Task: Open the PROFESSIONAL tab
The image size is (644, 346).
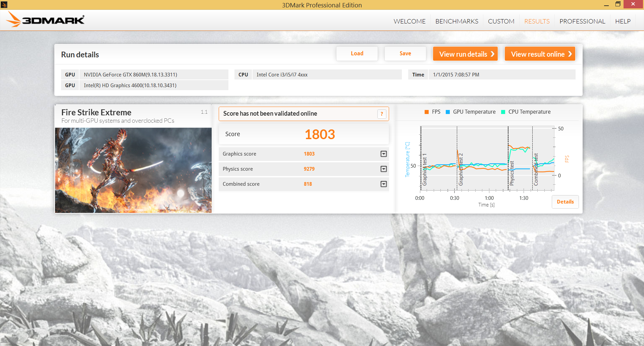Action: [x=582, y=21]
